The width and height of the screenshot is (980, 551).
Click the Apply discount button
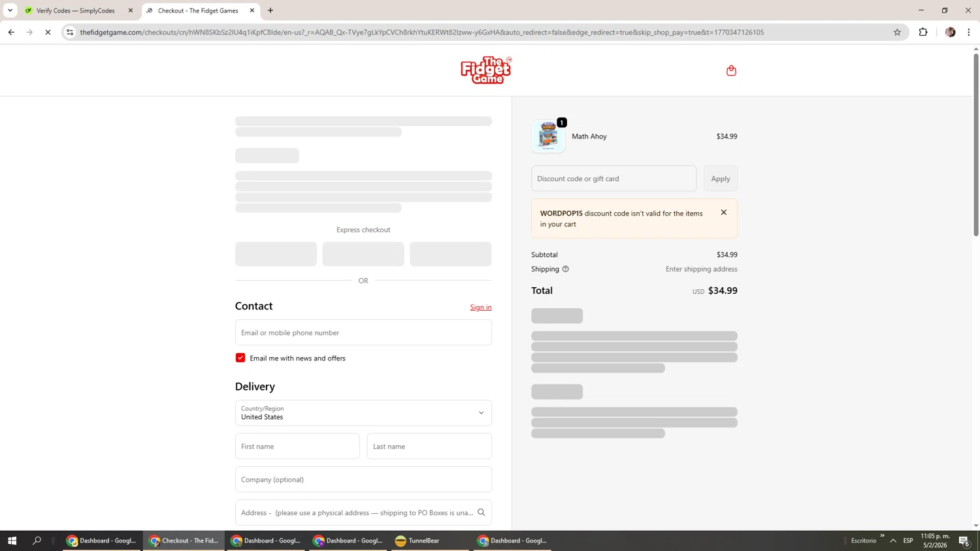click(721, 178)
